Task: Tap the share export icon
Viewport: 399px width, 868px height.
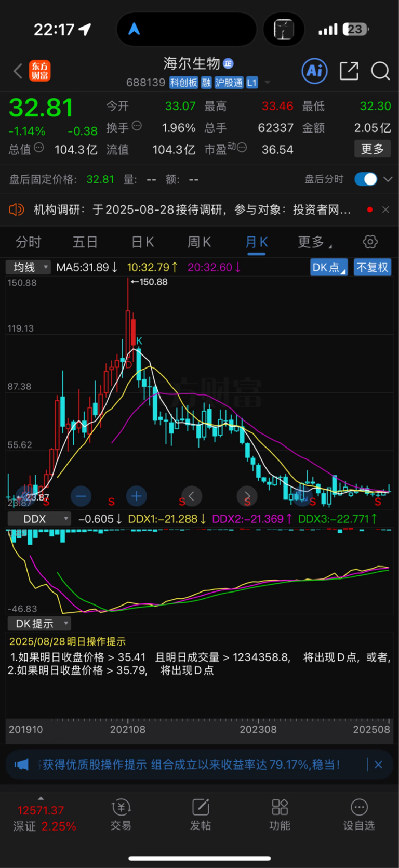Action: pos(349,71)
